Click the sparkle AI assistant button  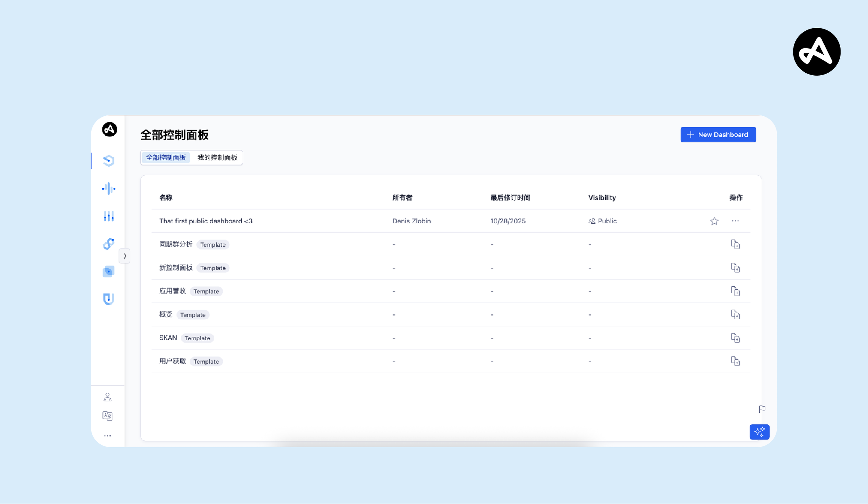pyautogui.click(x=759, y=432)
